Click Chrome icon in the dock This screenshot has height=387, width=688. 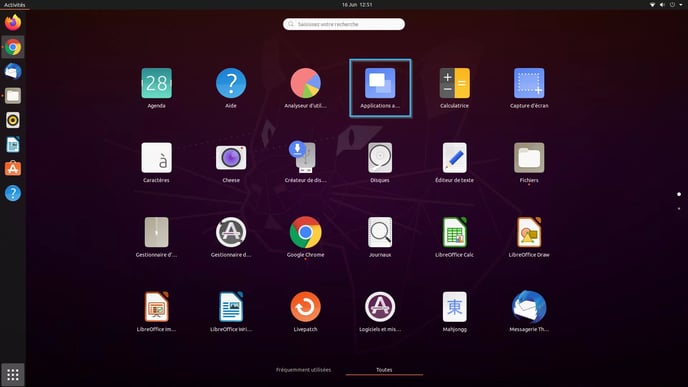coord(13,47)
